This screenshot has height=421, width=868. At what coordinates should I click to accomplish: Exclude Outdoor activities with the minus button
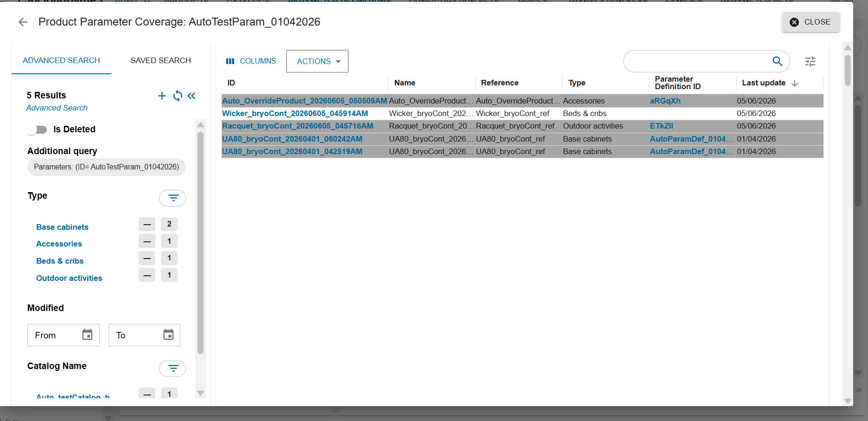[147, 275]
